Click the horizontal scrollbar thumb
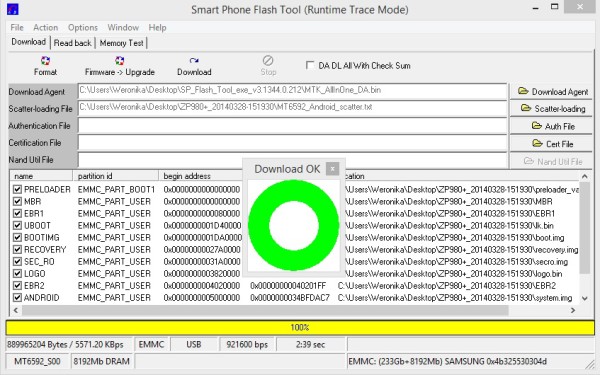This screenshot has height=375, width=600. [265, 310]
